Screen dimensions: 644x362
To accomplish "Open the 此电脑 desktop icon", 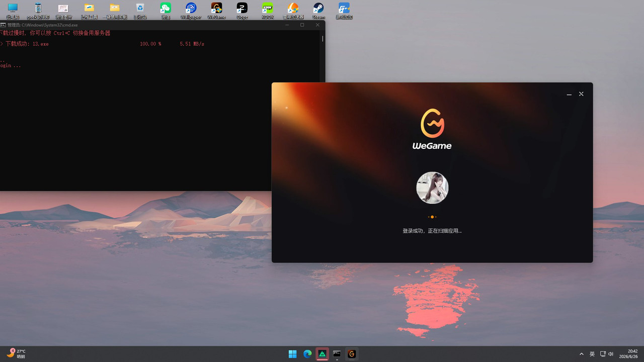I will coord(13,10).
